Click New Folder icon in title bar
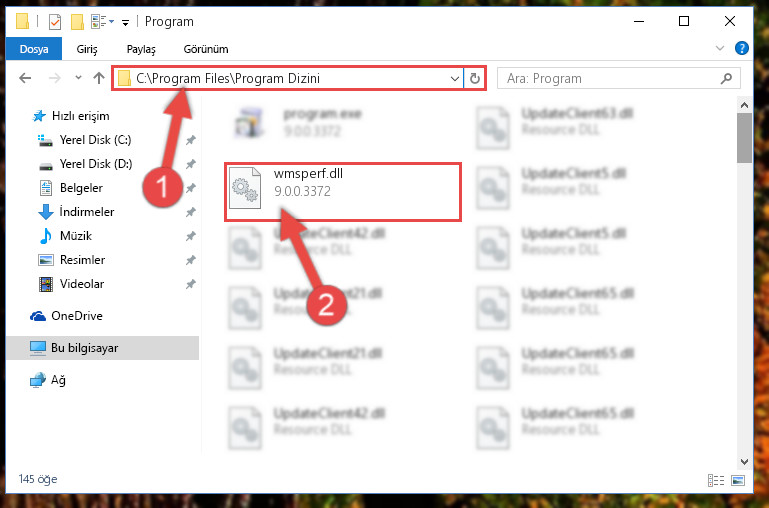This screenshot has width=769, height=508. click(77, 22)
